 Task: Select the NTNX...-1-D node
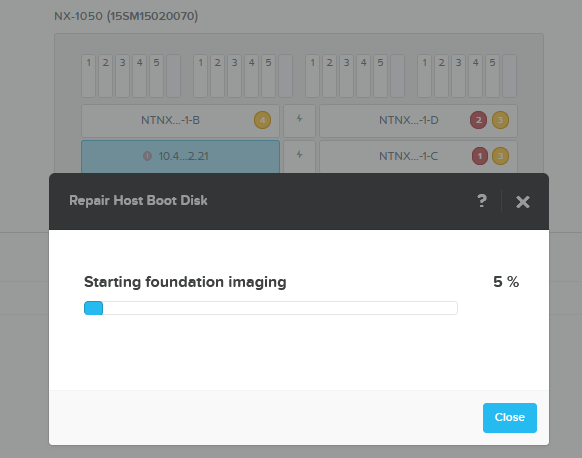[x=418, y=121]
